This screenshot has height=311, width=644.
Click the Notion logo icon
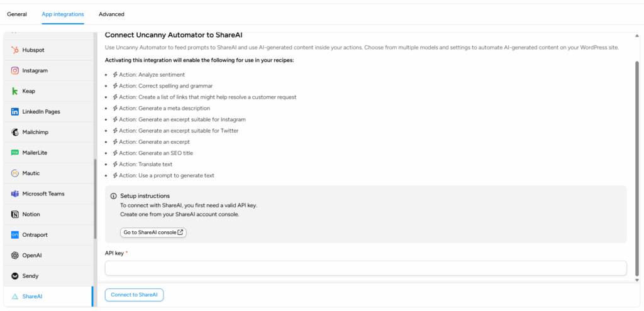pyautogui.click(x=15, y=214)
